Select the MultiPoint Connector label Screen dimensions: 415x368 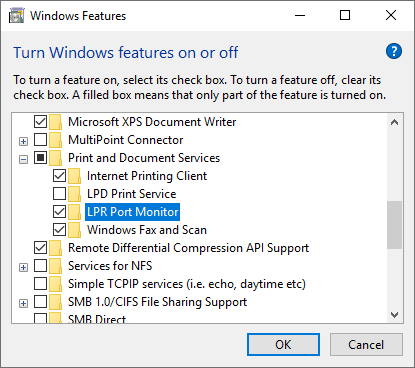pos(125,140)
